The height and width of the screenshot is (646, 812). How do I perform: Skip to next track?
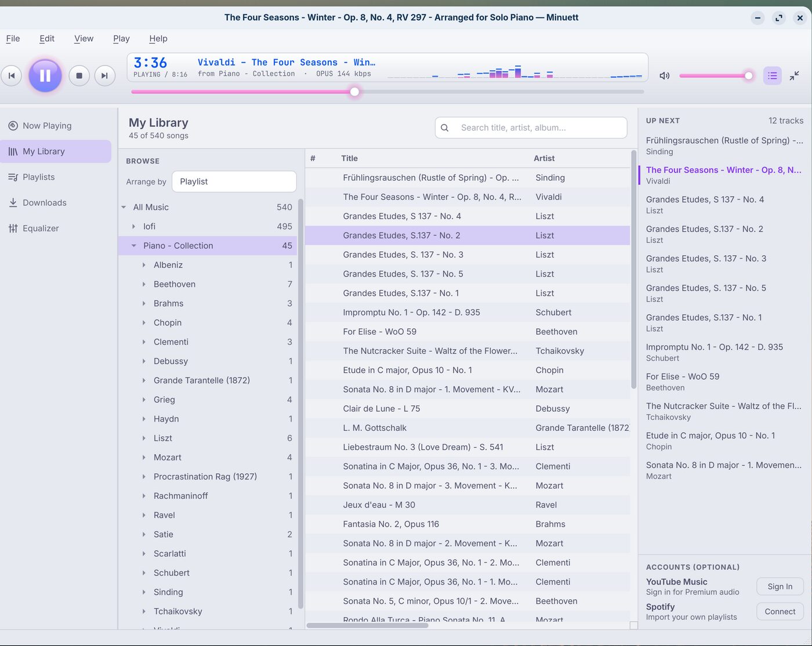pyautogui.click(x=104, y=75)
